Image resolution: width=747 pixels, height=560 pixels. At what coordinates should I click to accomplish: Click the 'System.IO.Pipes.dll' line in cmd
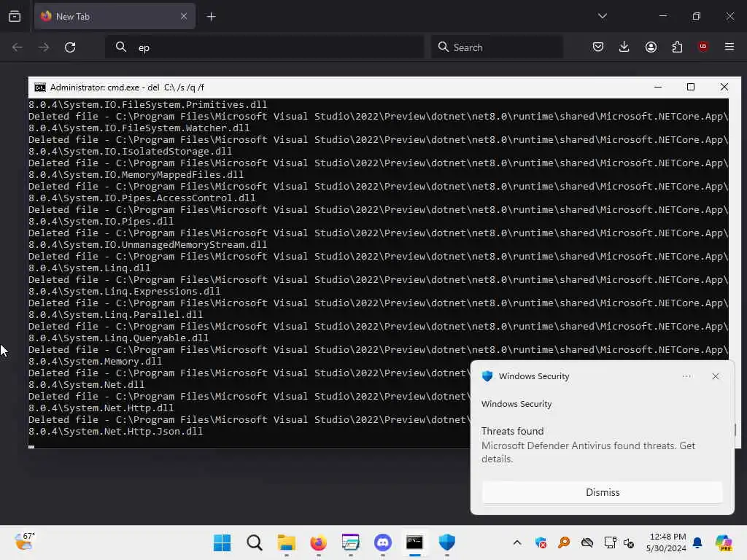point(101,222)
